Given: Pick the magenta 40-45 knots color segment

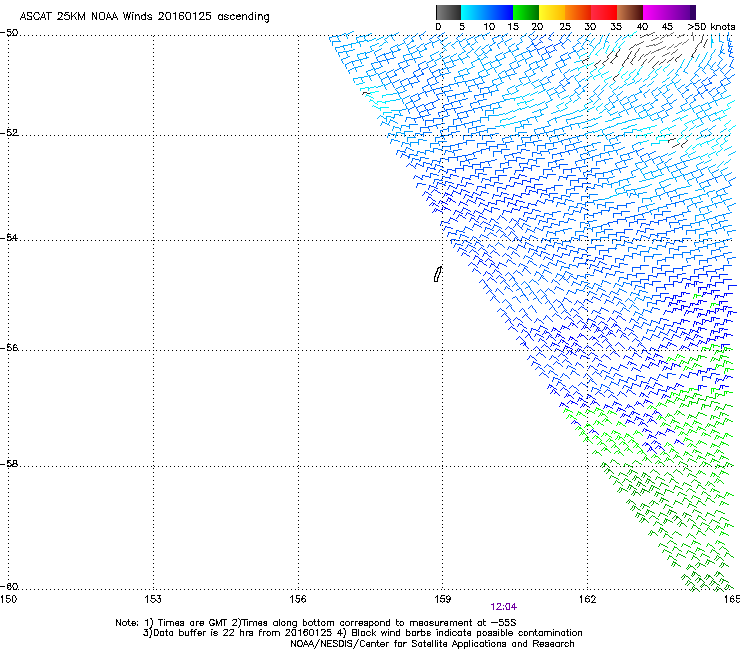Looking at the screenshot, I should coord(656,12).
